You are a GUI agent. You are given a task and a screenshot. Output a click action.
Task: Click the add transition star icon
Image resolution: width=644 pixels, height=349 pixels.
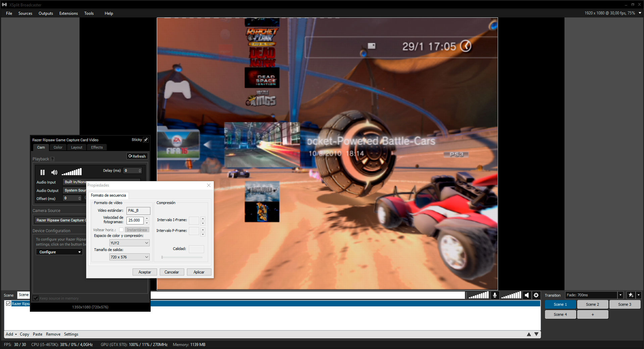631,295
